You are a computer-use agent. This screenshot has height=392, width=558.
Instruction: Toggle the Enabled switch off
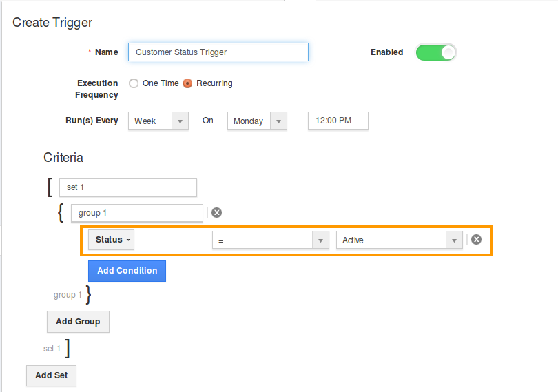[x=436, y=52]
